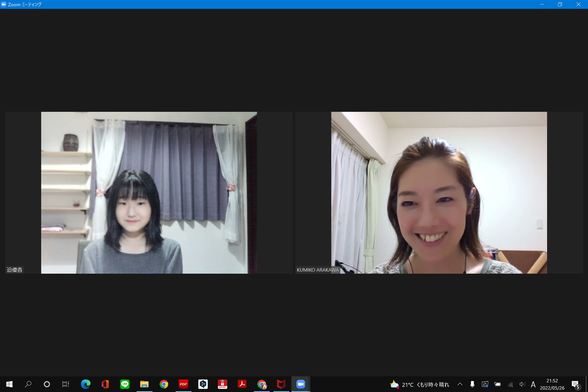
Task: Launch Google Chrome from taskbar
Action: click(164, 384)
